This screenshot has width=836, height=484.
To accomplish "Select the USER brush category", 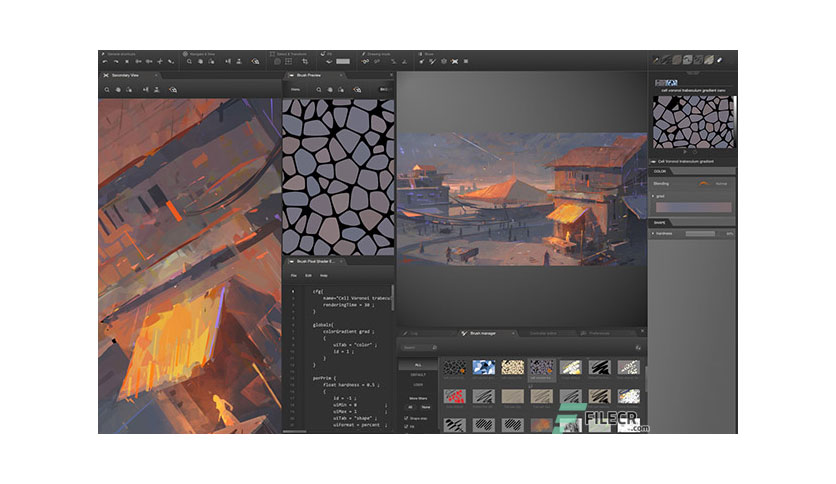I will pyautogui.click(x=418, y=384).
